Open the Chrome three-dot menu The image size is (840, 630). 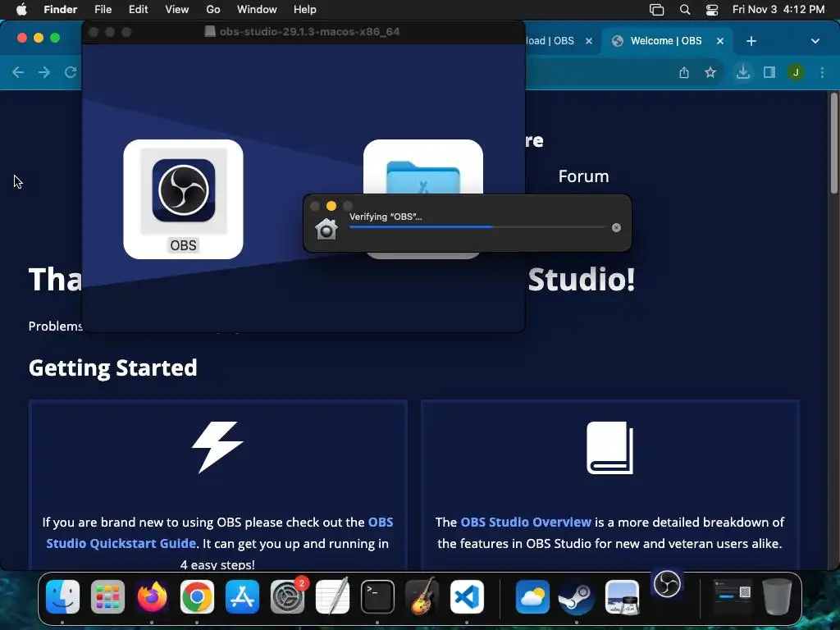pyautogui.click(x=822, y=72)
